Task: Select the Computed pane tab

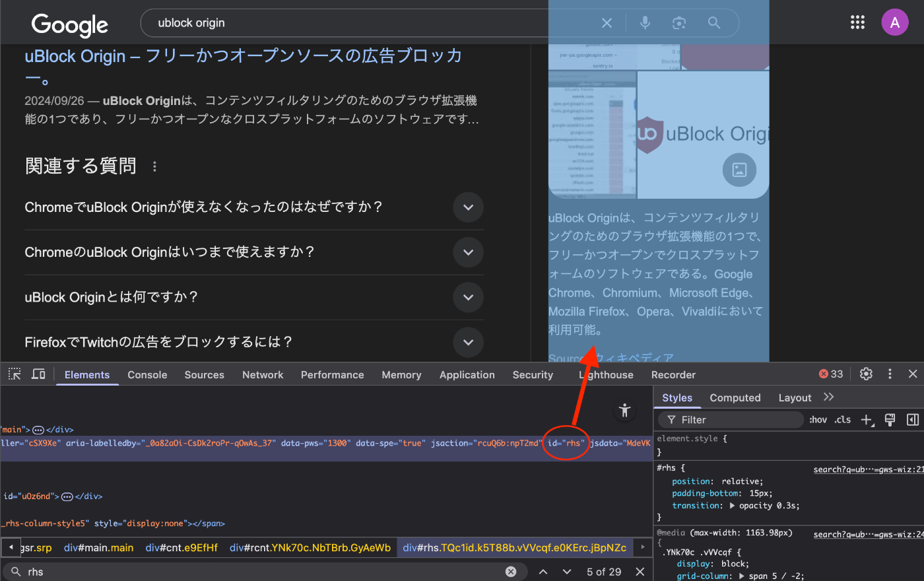Action: (735, 397)
